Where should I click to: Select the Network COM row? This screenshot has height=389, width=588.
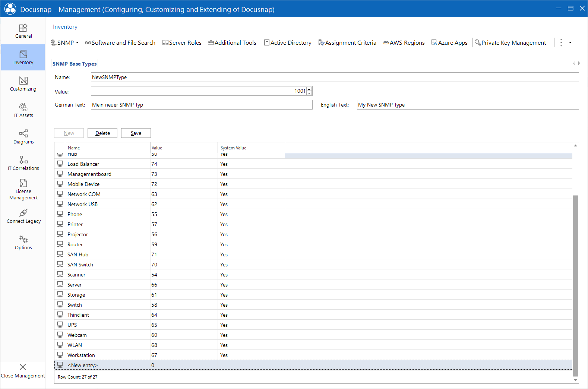pyautogui.click(x=313, y=194)
